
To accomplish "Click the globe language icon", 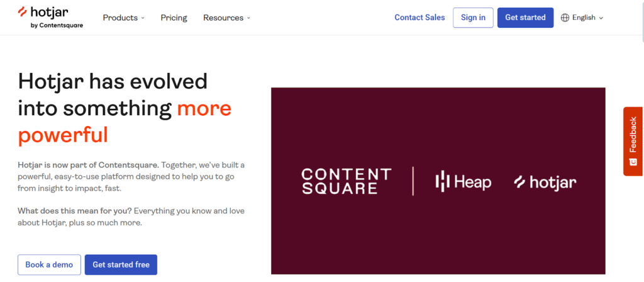I will 565,18.
